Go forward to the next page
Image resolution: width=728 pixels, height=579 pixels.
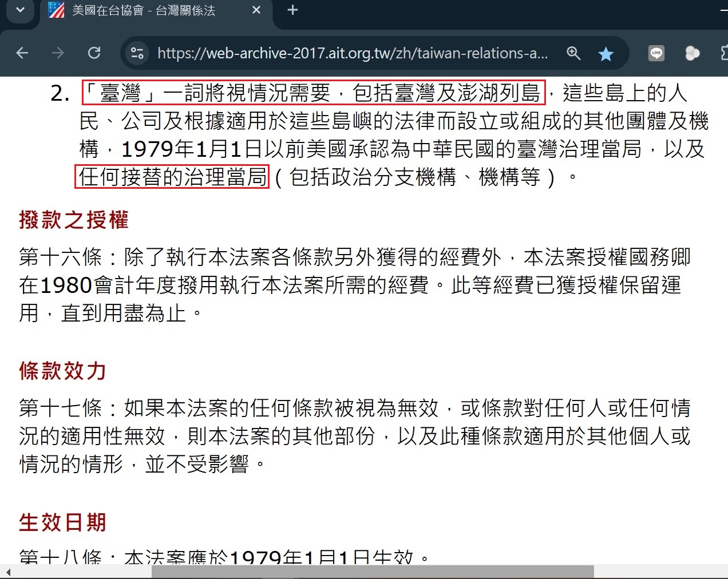tap(58, 53)
